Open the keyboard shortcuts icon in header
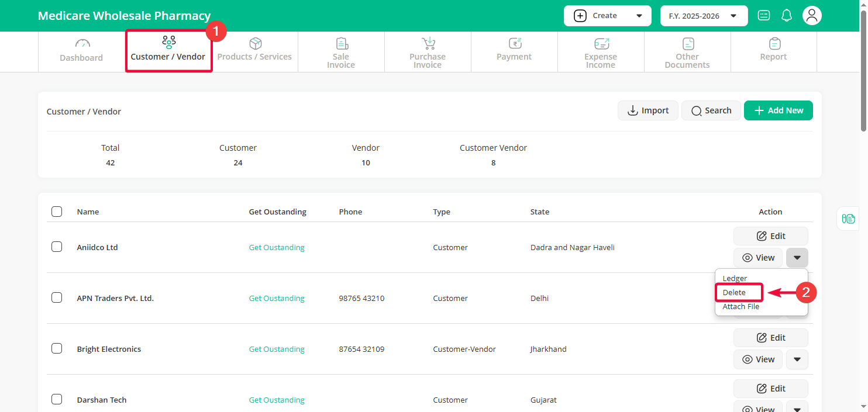The height and width of the screenshot is (412, 868). coord(764,16)
